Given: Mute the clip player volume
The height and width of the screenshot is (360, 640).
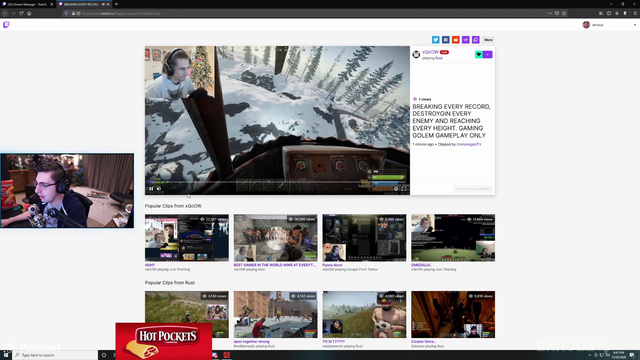Looking at the screenshot, I should (159, 189).
